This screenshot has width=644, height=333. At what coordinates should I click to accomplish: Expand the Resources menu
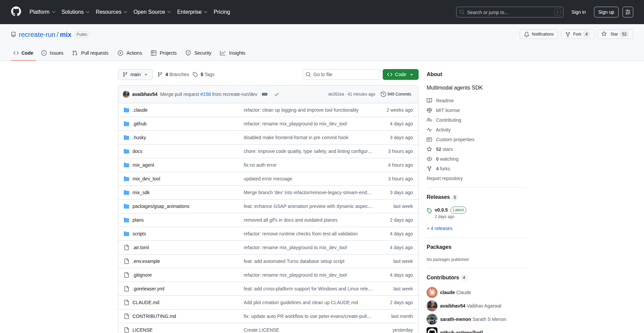(111, 12)
